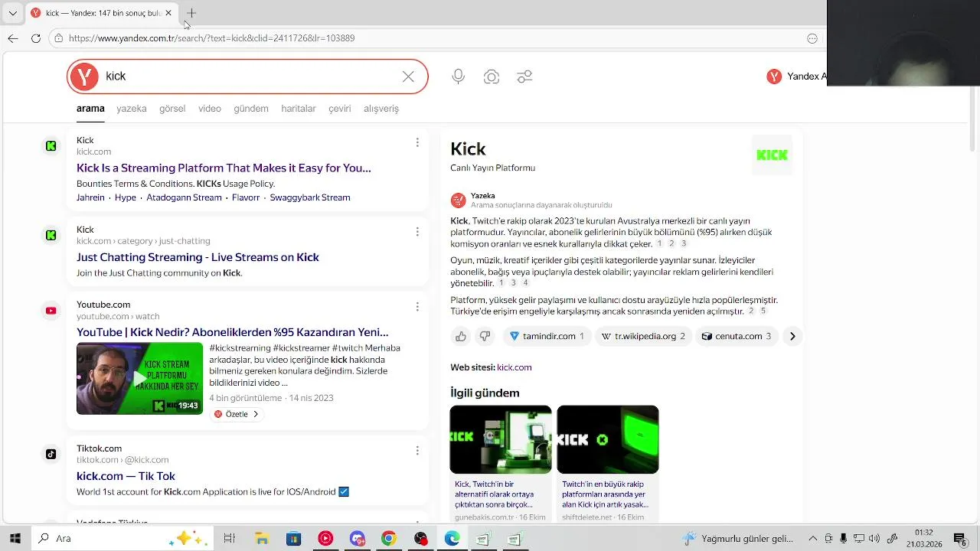Screen dimensions: 980x551
Task: Start voice search with microphone icon
Action: pyautogui.click(x=458, y=77)
